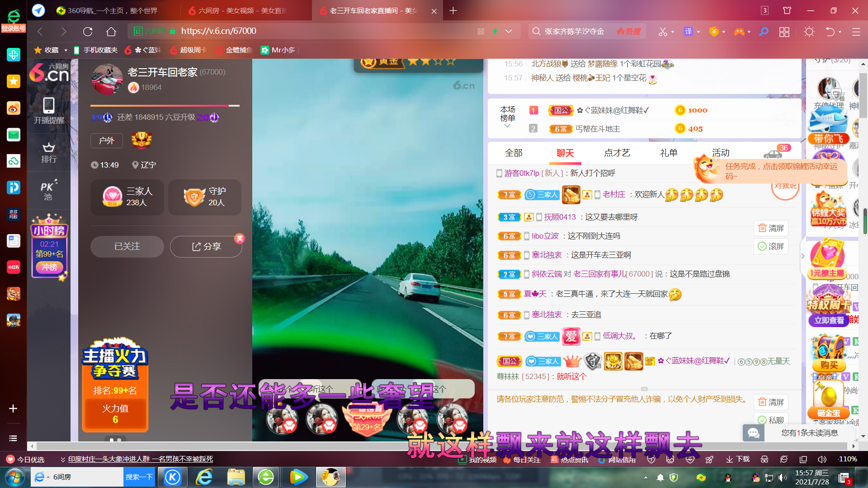Refresh the current page
Screen dimensions: 868x488
88,32
